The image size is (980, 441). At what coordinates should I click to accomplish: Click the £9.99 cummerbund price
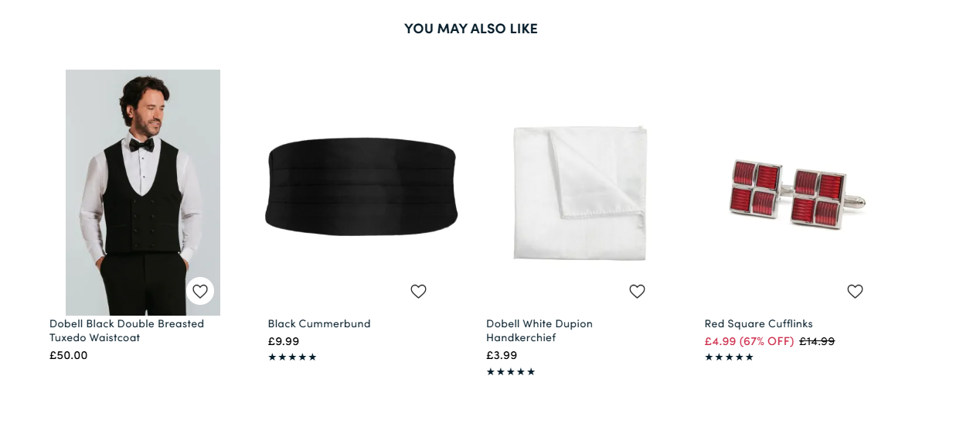[284, 341]
